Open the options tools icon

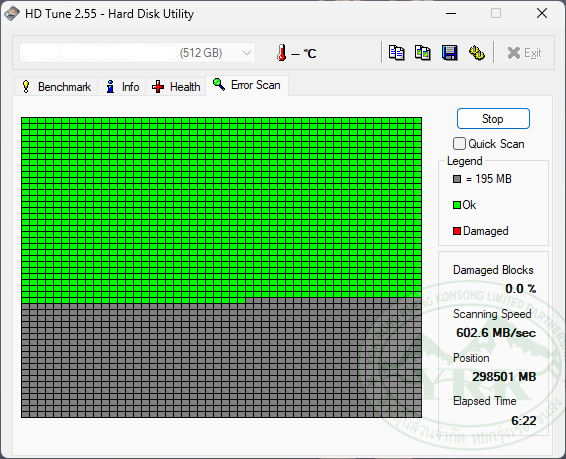pyautogui.click(x=476, y=53)
